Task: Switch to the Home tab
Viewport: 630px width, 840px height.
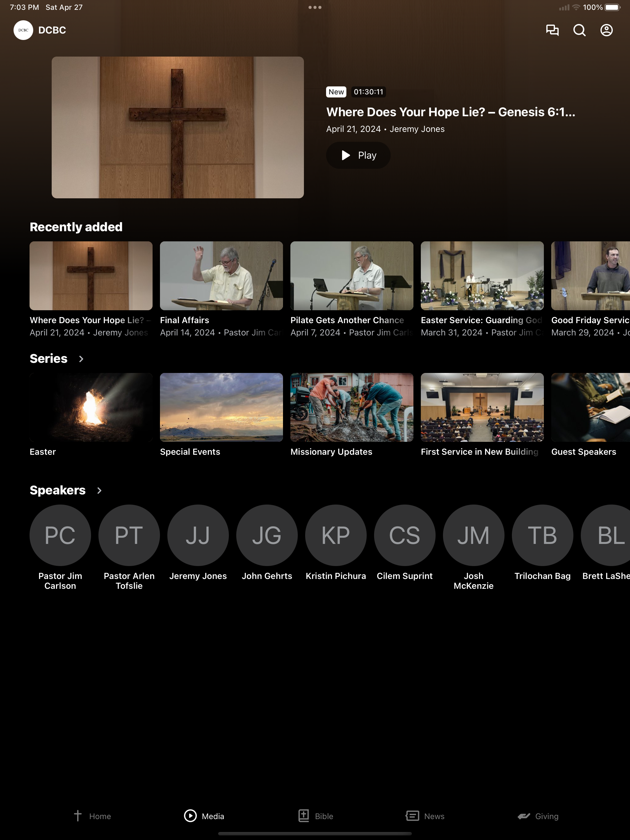Action: 92,816
